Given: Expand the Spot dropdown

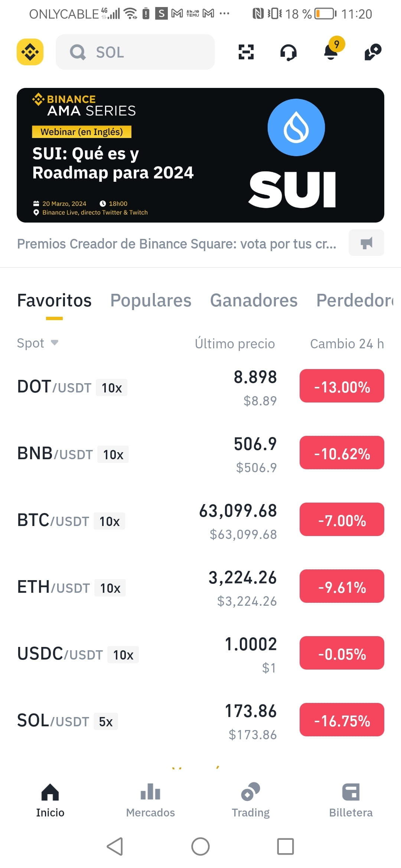Looking at the screenshot, I should click(38, 343).
